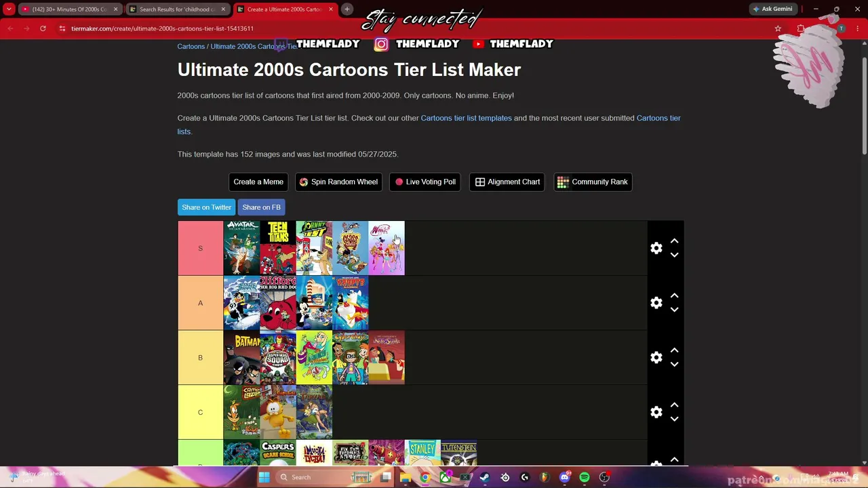
Task: Open Ask Gemini in Chrome
Action: click(x=772, y=9)
